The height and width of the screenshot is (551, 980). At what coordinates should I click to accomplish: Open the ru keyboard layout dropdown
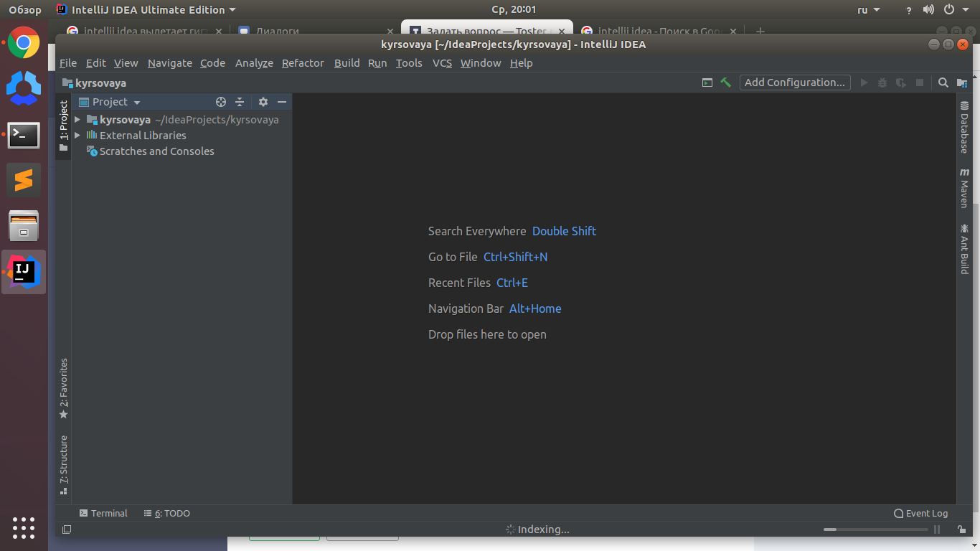pyautogui.click(x=868, y=10)
